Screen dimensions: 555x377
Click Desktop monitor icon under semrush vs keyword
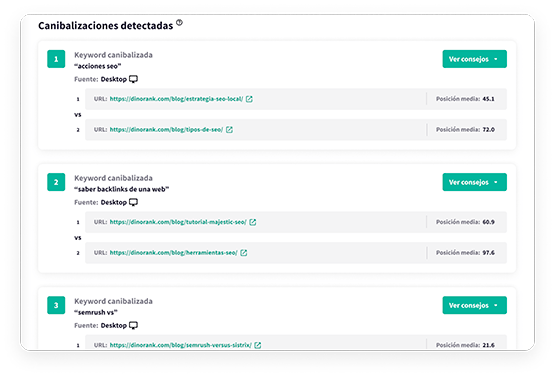[133, 326]
